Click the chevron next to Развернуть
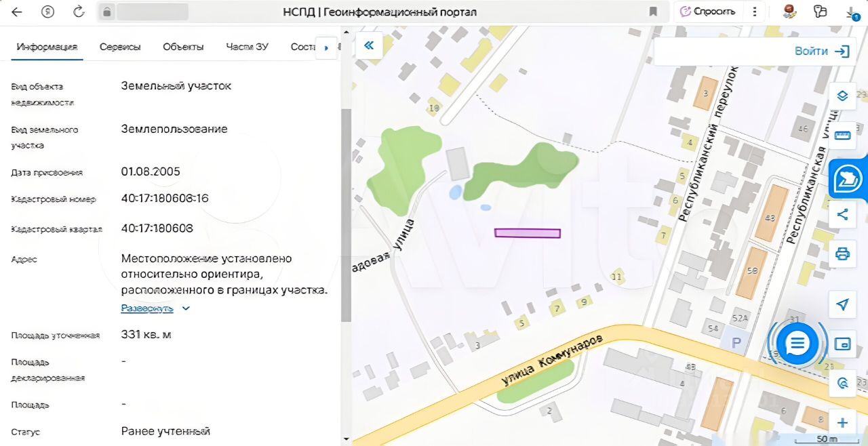The image size is (868, 446). (x=186, y=308)
